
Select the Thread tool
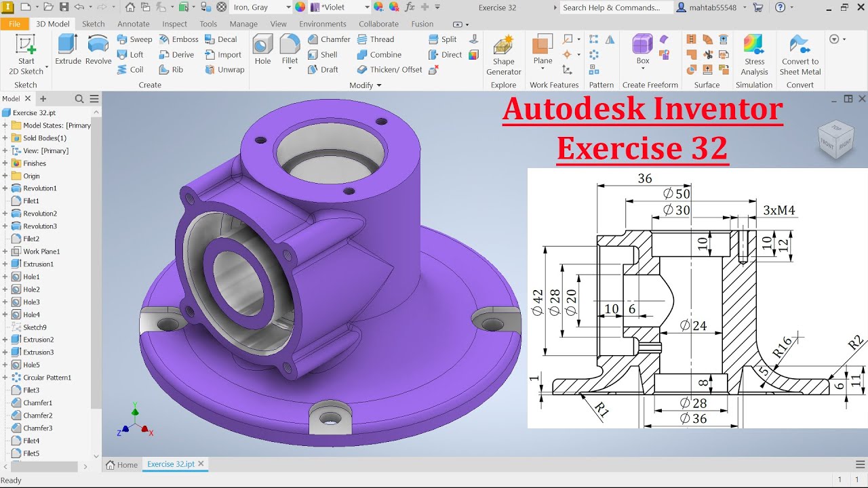(x=375, y=39)
